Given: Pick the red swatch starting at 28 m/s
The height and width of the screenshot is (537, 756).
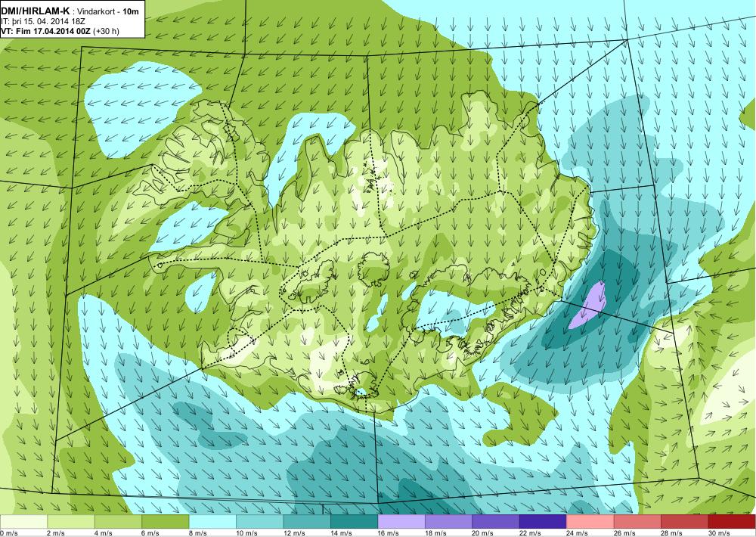Looking at the screenshot, I should point(685,522).
